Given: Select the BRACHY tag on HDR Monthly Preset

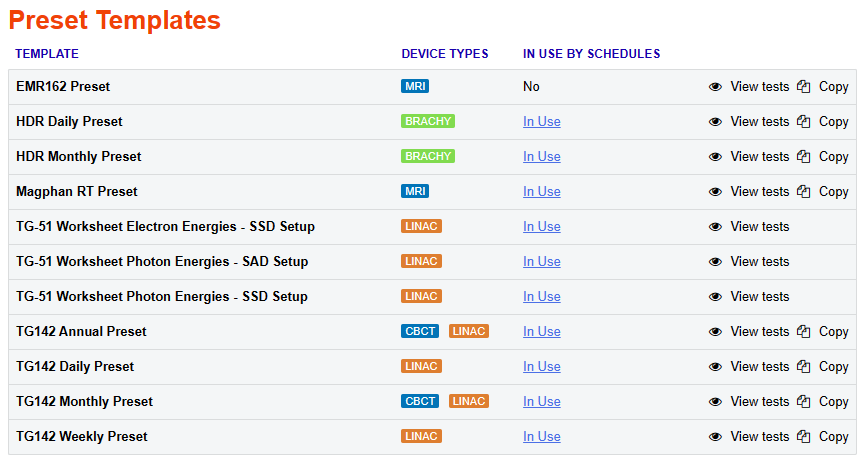Looking at the screenshot, I should (x=428, y=157).
